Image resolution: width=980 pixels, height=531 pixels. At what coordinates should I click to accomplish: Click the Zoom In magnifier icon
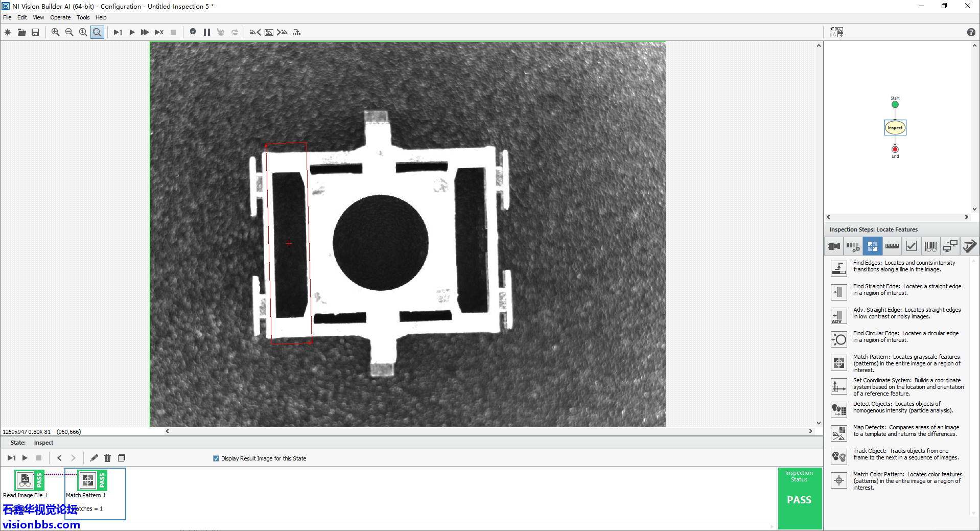click(55, 32)
